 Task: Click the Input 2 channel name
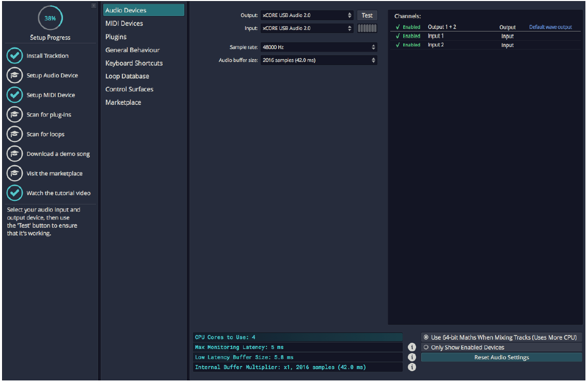[x=436, y=45]
